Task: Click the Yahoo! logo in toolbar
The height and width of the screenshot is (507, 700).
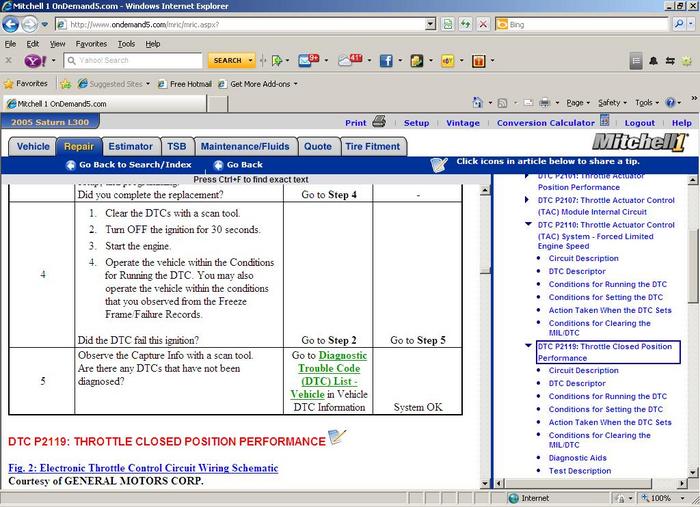Action: click(x=35, y=60)
